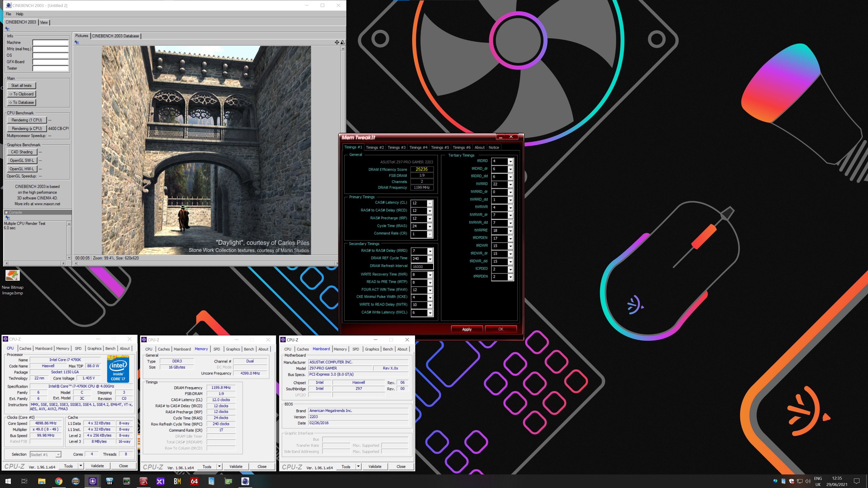Switch to the CINEBENCH 2003 Database tab
The image size is (868, 488).
(115, 36)
